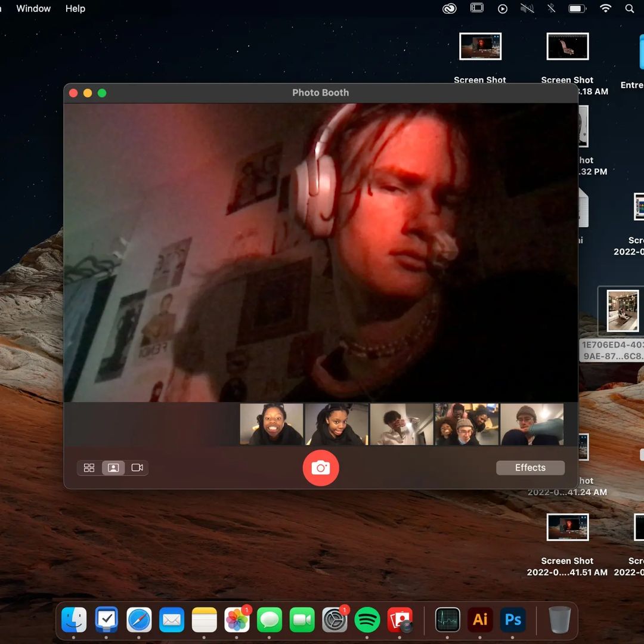Screen dimensions: 644x644
Task: Launch Spotify from the Dock
Action: coord(367,620)
